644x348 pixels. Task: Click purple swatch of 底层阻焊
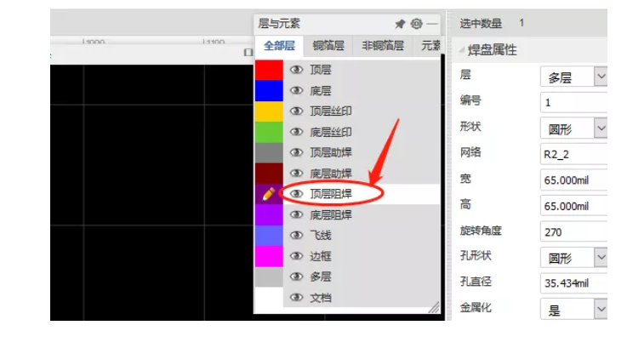(x=269, y=215)
